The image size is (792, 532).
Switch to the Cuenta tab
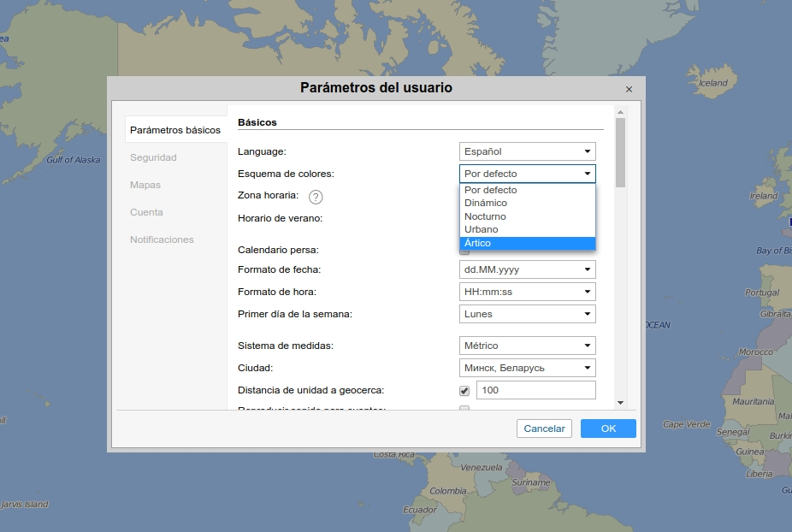click(147, 212)
